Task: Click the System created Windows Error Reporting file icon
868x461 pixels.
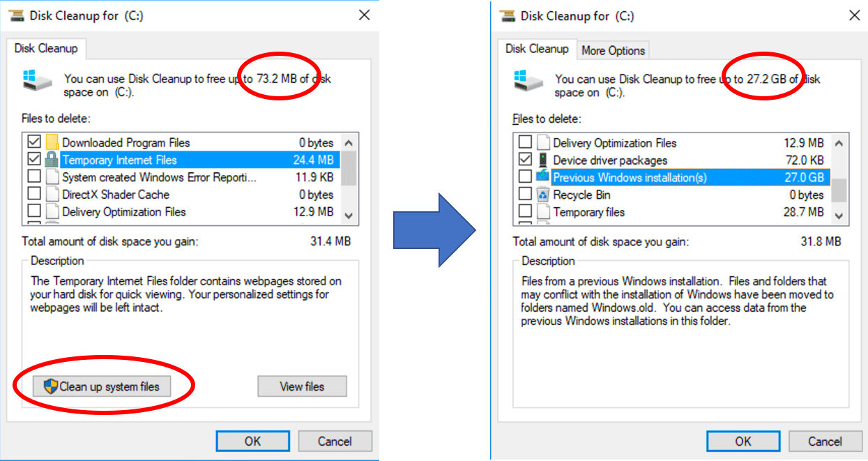Action: [x=52, y=177]
